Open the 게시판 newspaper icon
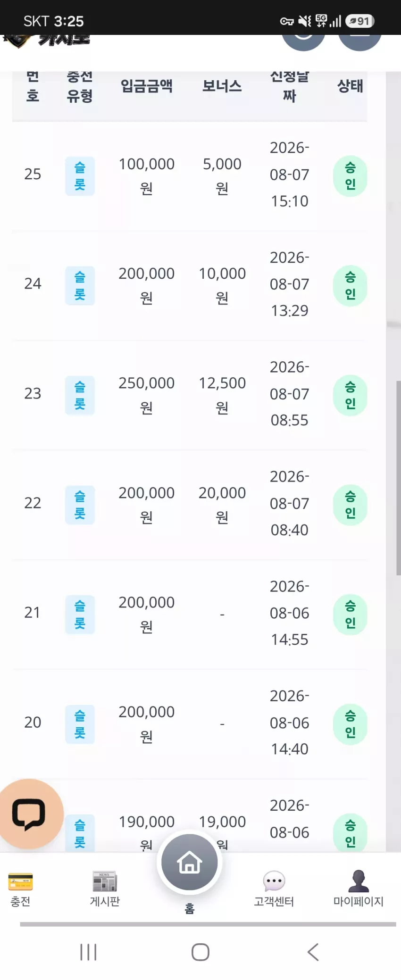The image size is (401, 980). [105, 881]
